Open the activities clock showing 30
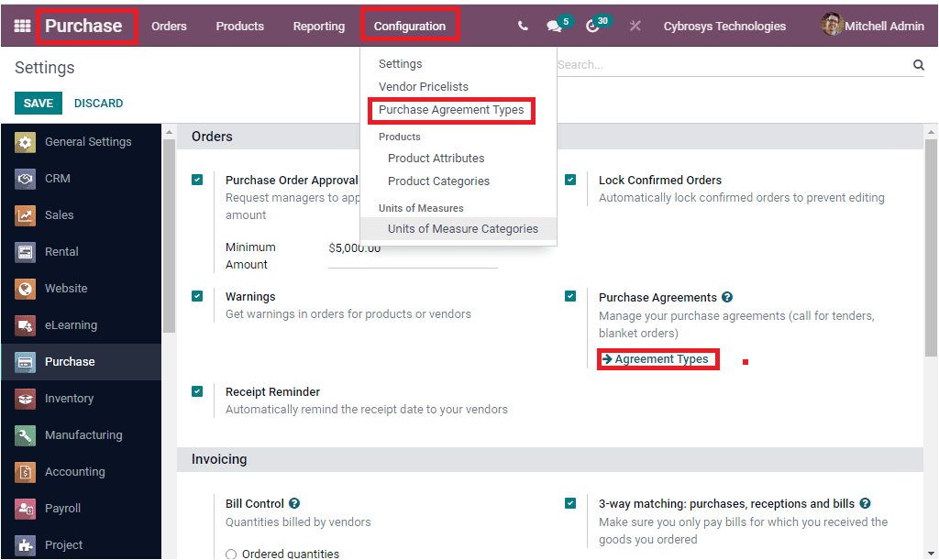Image resolution: width=939 pixels, height=560 pixels. coord(593,26)
